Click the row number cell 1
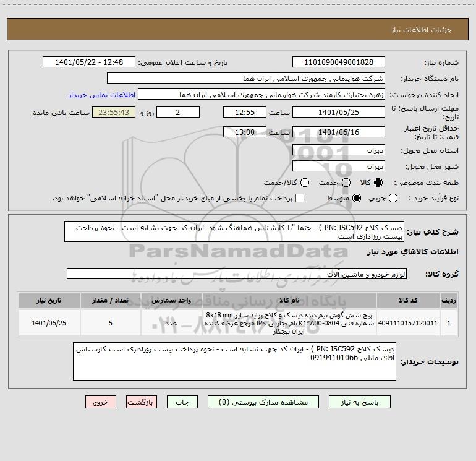Viewport: 476px width, 461px height. [x=449, y=323]
